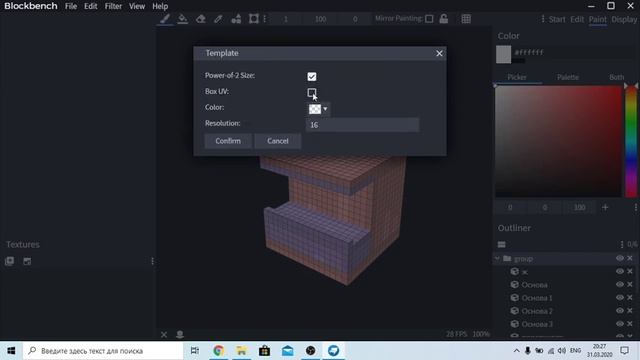
Task: Click the person icon in viewport footer
Action: click(x=180, y=335)
